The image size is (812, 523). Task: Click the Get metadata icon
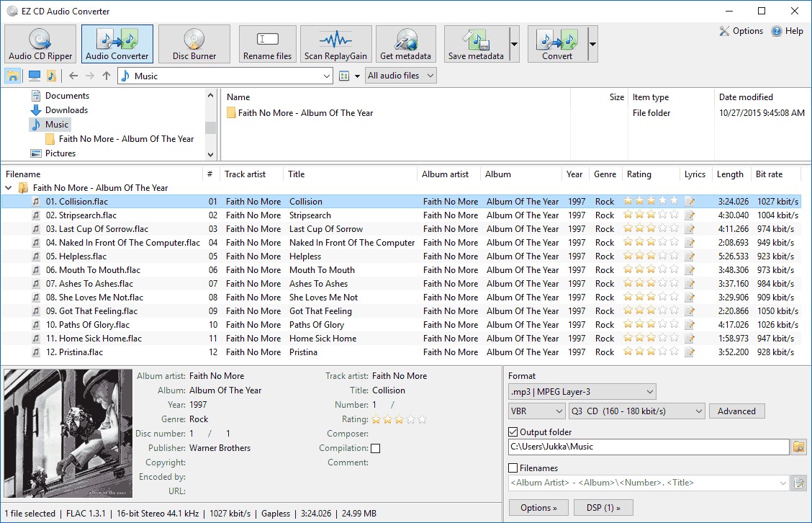coord(405,43)
